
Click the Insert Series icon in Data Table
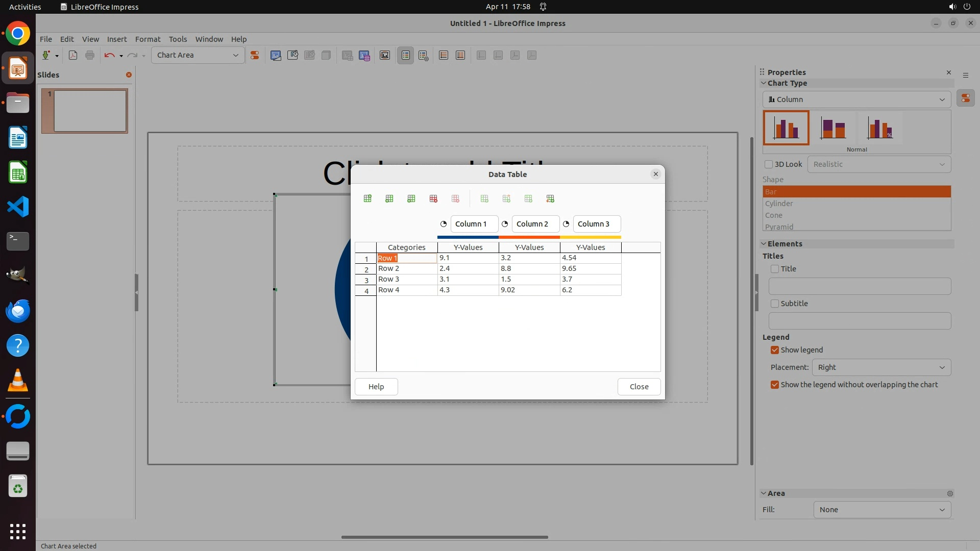[x=389, y=198]
